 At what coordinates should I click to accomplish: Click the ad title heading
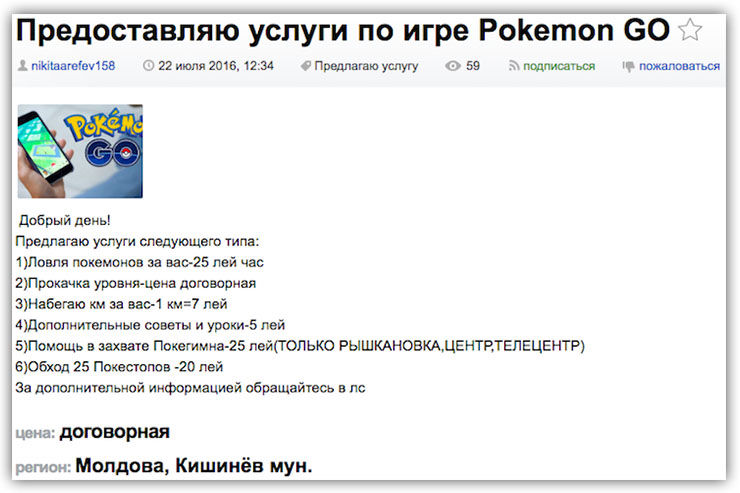(x=343, y=30)
